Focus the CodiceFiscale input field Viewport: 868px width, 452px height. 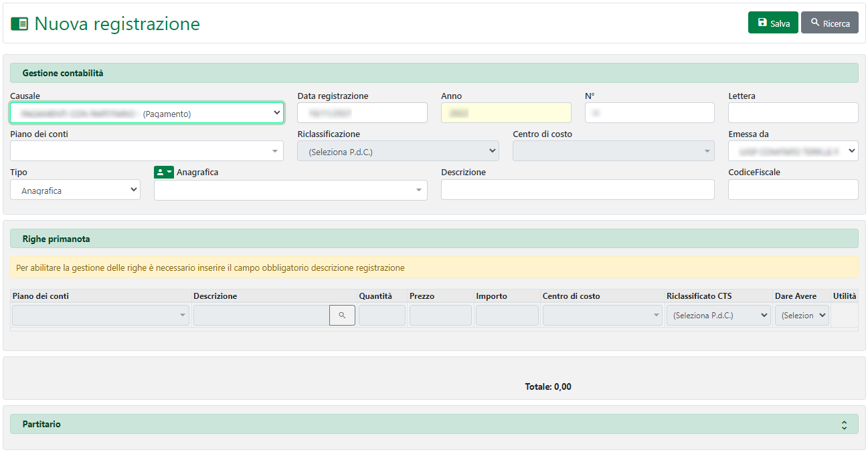click(x=792, y=190)
